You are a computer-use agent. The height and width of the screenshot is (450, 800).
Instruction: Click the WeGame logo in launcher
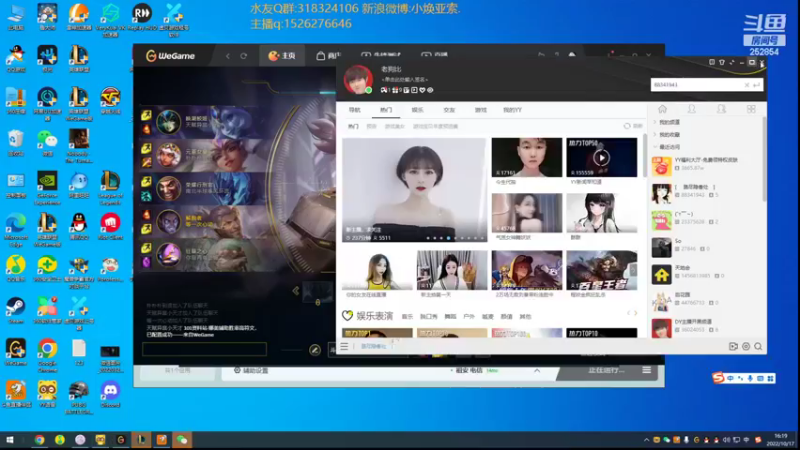(x=170, y=56)
